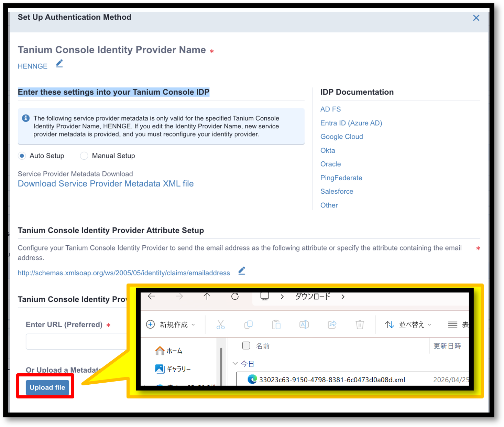Select the 33023c63-9150-4798-8381-6c0473d0a08d.xml file
504x427 pixels.
[x=353, y=379]
